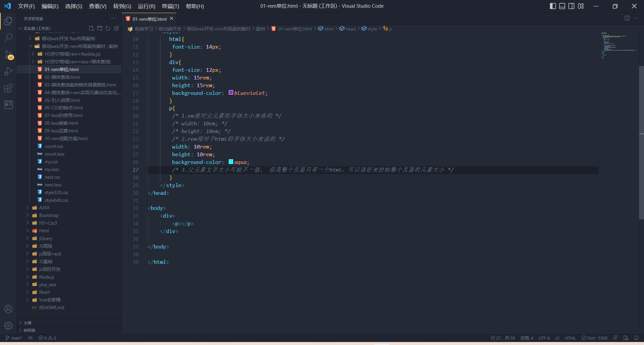
Task: Open the Search view icon
Action: click(x=8, y=38)
